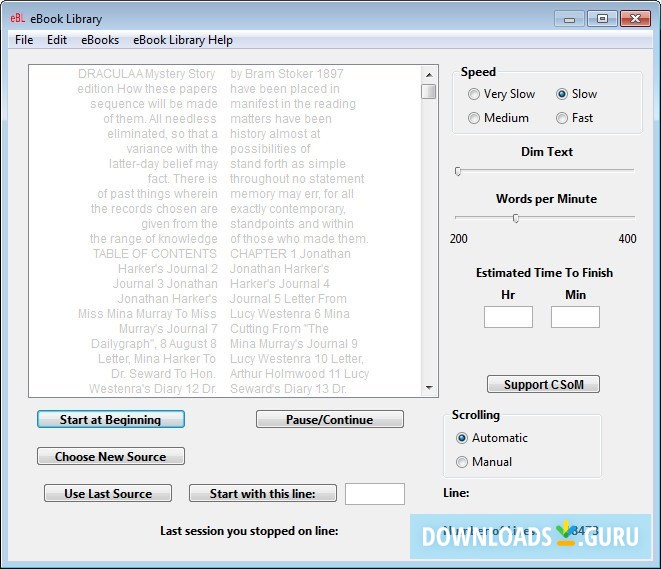This screenshot has width=661, height=569.
Task: Click 'Westenra's Diary 12 Dr.' text line
Action: (x=153, y=389)
